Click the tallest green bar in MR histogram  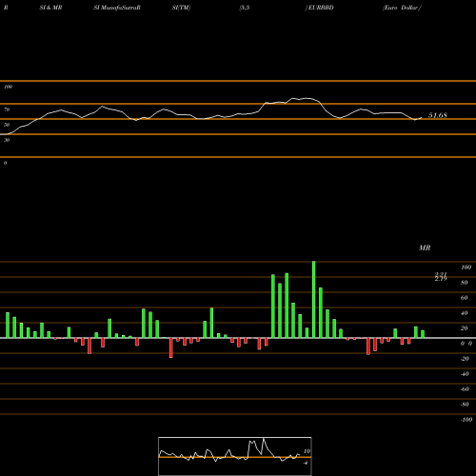click(314, 300)
